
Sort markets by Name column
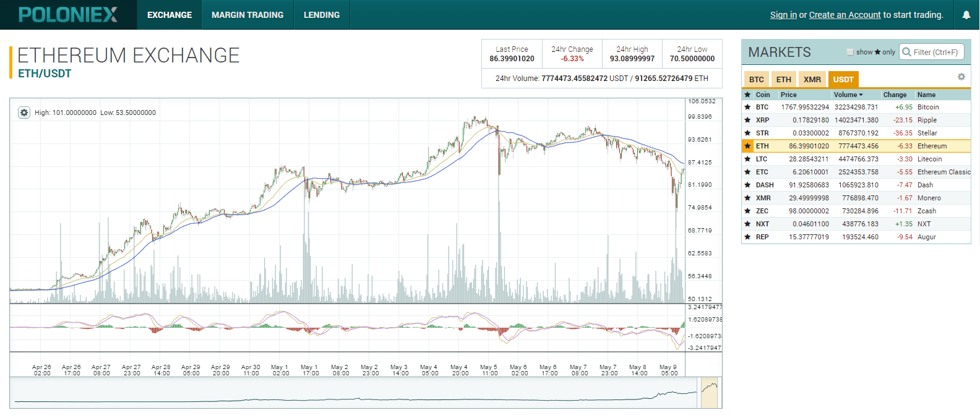click(926, 95)
